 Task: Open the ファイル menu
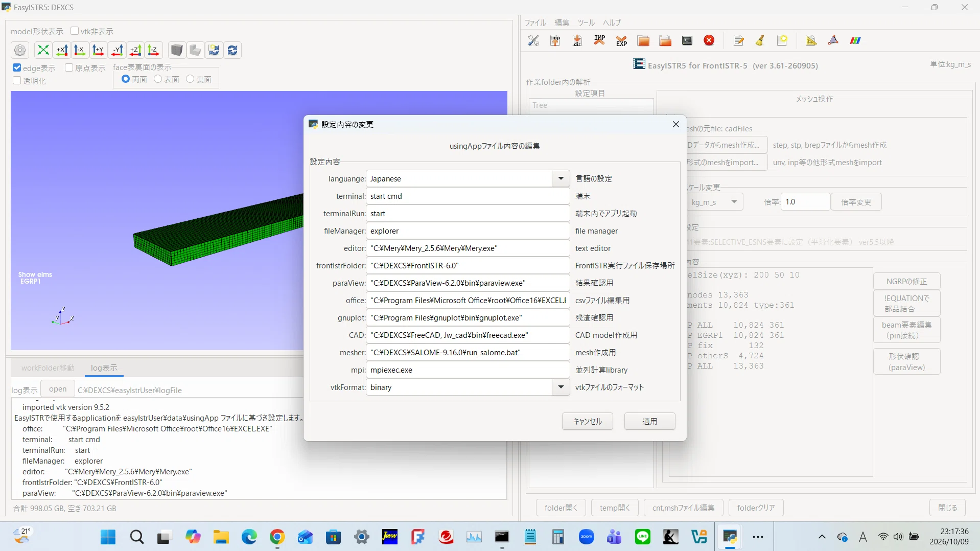[x=535, y=22]
